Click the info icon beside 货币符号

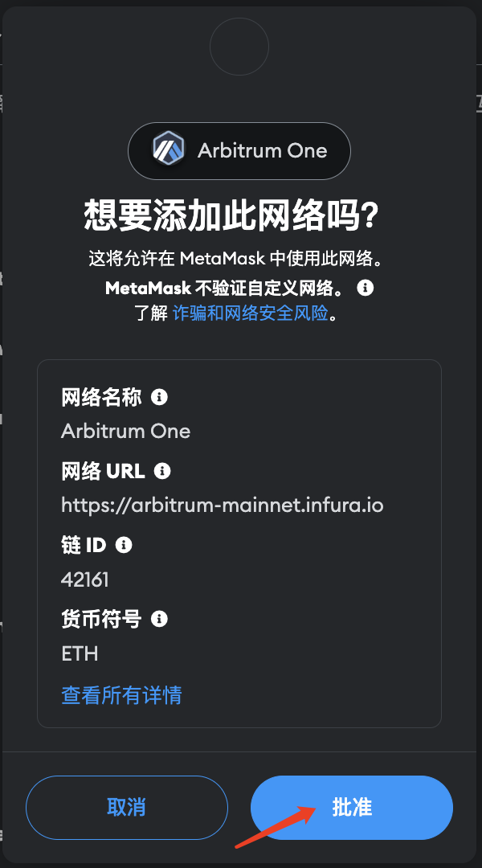pyautogui.click(x=159, y=619)
